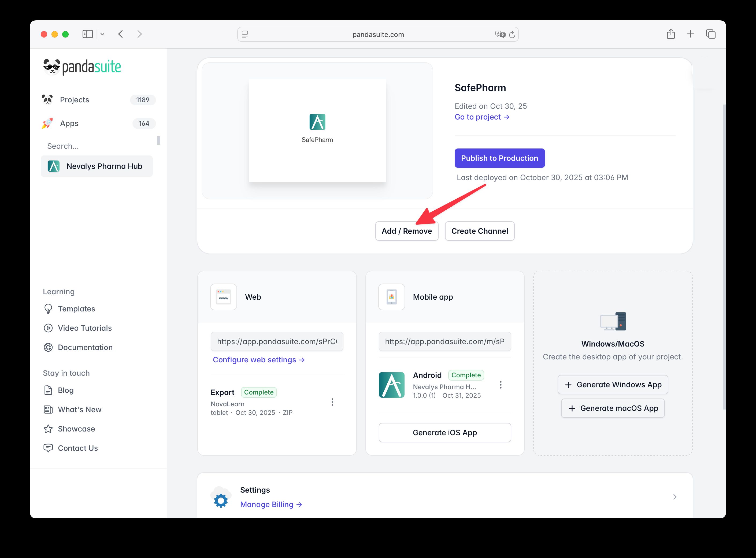Expand the Settings row chevron
Viewport: 756px width, 558px height.
coord(675,497)
